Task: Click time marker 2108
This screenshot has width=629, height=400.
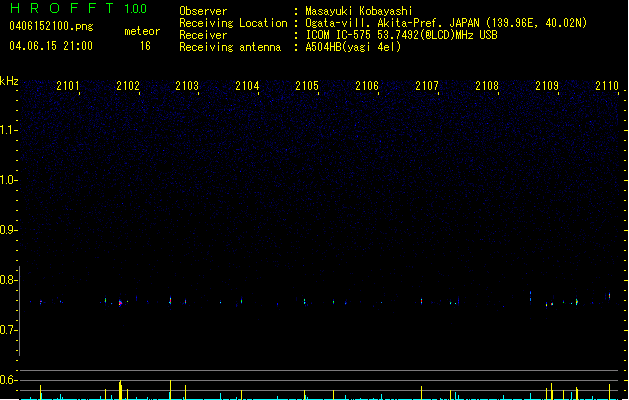Action: 487,86
